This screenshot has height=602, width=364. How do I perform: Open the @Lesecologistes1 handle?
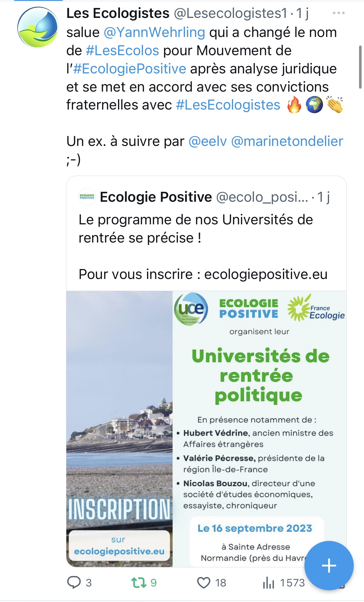(x=230, y=13)
